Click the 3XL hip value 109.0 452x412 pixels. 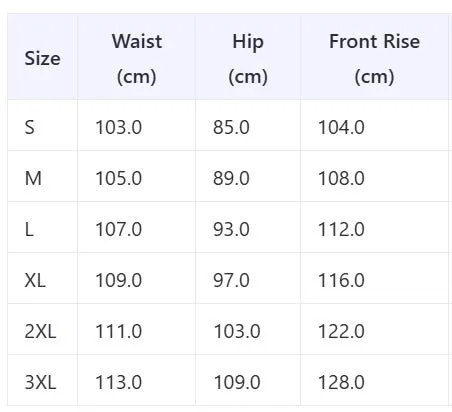click(x=237, y=382)
